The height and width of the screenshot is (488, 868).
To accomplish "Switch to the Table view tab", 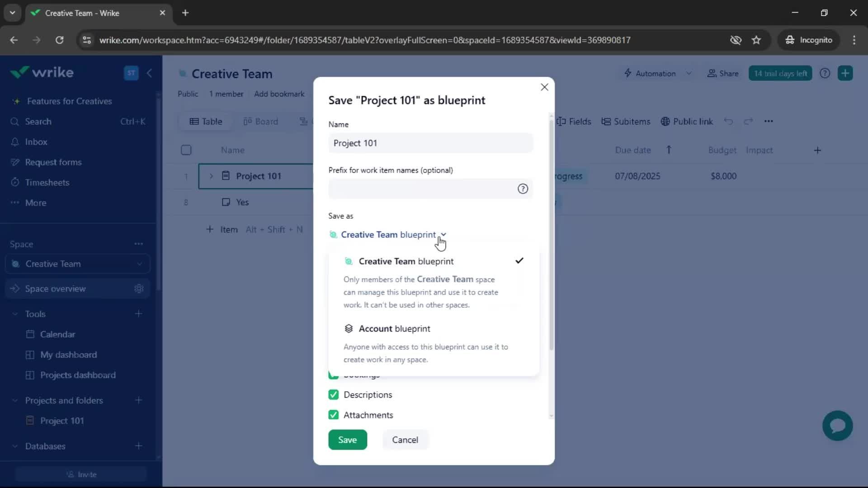I will point(206,122).
